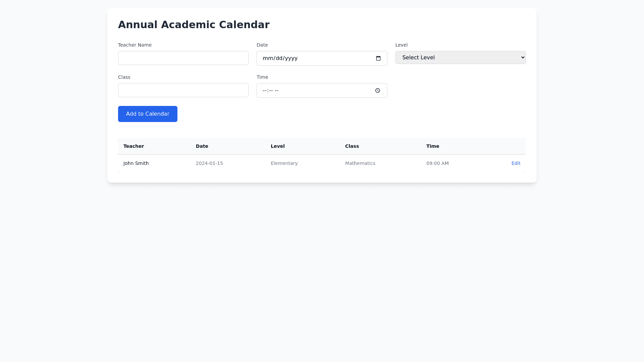Open the calendar picker icon in Date field
Screen dimensions: 644x362
378,58
